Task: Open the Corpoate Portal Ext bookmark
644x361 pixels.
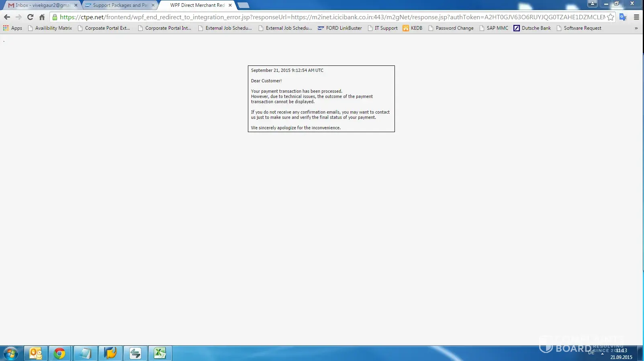Action: [104, 28]
